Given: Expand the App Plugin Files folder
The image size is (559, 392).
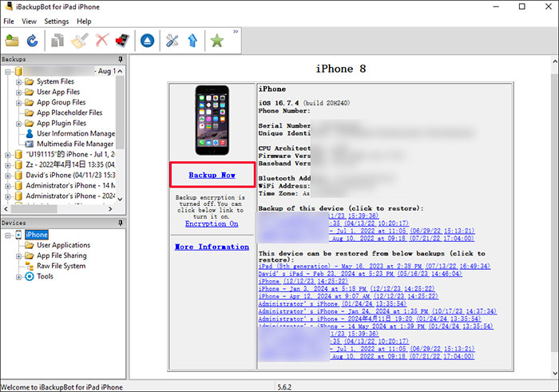Looking at the screenshot, I should (x=18, y=124).
